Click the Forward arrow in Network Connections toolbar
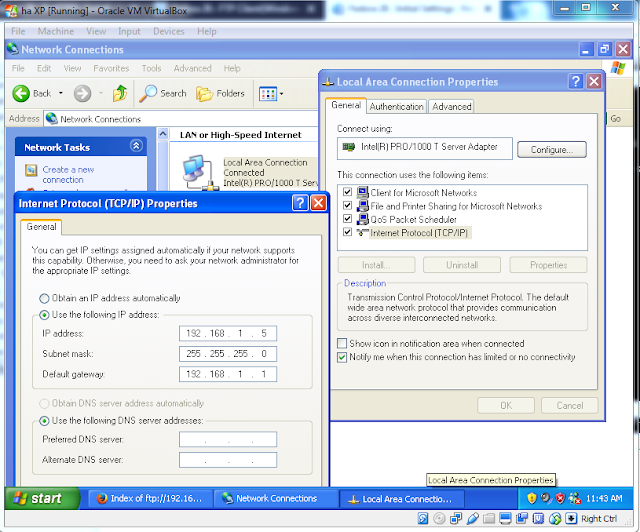This screenshot has height=532, width=640. click(x=82, y=93)
